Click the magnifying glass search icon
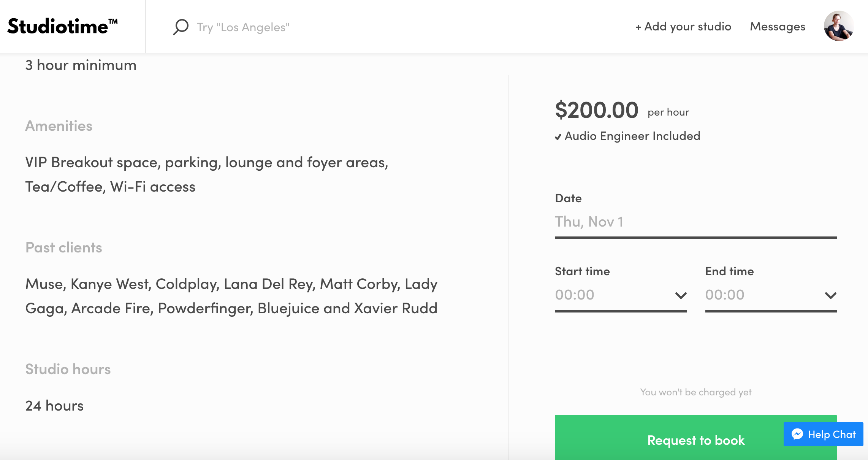The width and height of the screenshot is (868, 460). tap(181, 27)
